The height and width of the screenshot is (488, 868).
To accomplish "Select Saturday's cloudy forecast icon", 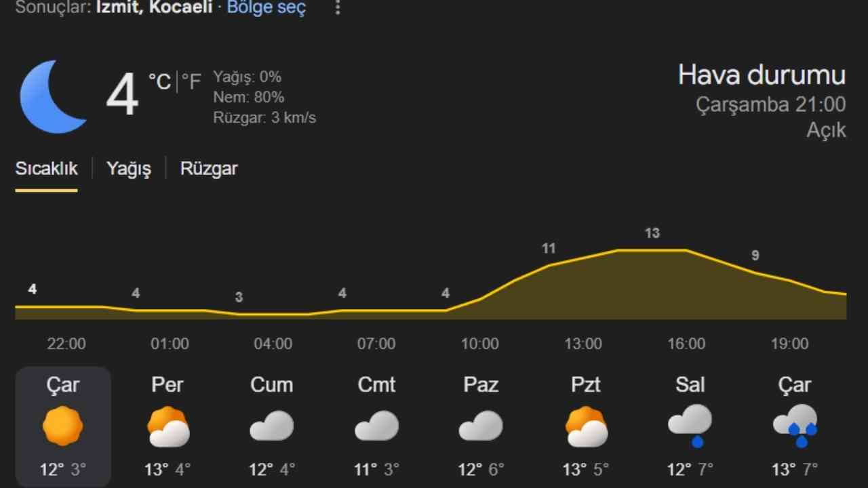I will click(x=376, y=426).
